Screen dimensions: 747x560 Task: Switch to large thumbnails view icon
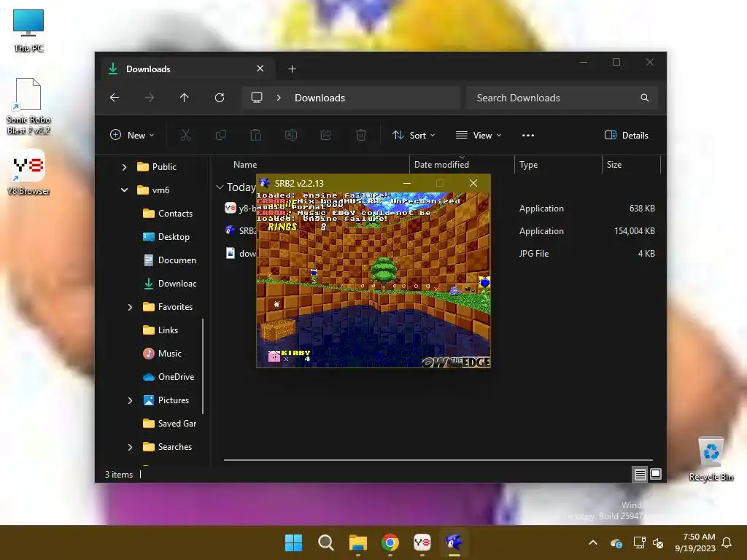pos(656,474)
